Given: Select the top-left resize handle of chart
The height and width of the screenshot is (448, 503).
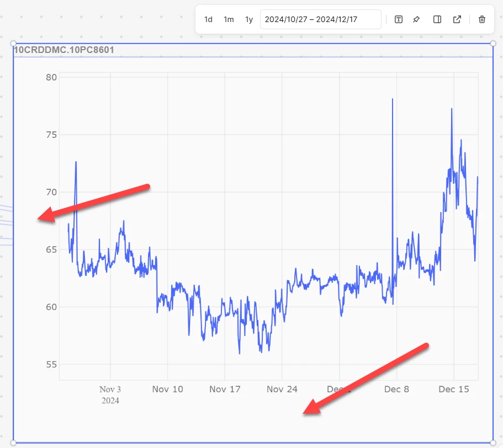Looking at the screenshot, I should point(13,43).
